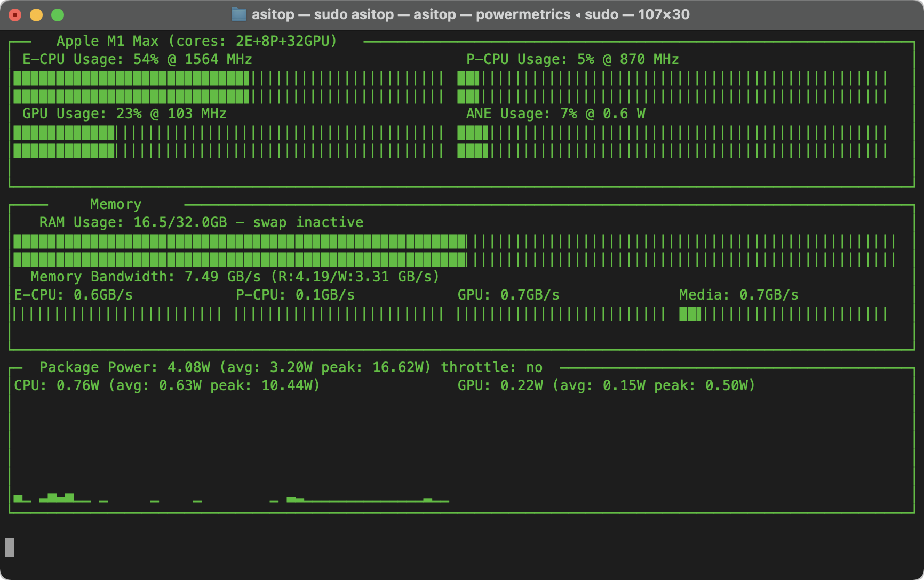Click the RAM usage progress bar
The image size is (924, 580).
240,251
